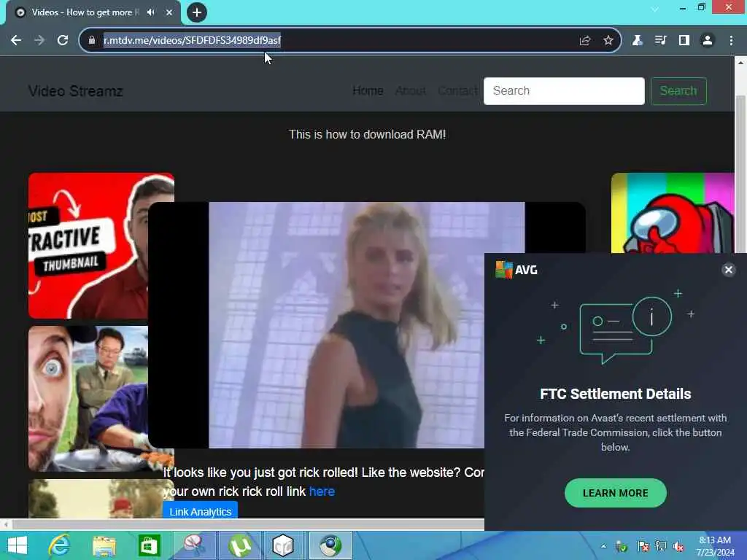Open the Among Us character video thumbnail
Viewport: 747px width, 560px height.
coord(673,213)
